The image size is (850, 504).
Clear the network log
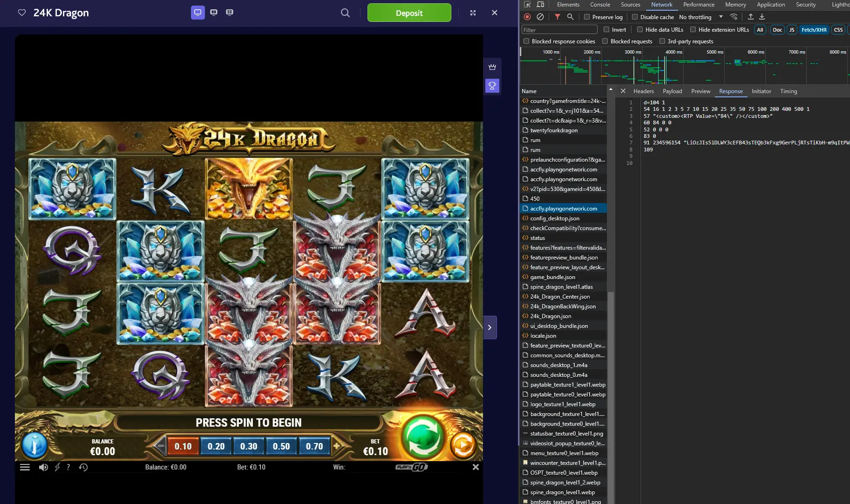click(540, 17)
